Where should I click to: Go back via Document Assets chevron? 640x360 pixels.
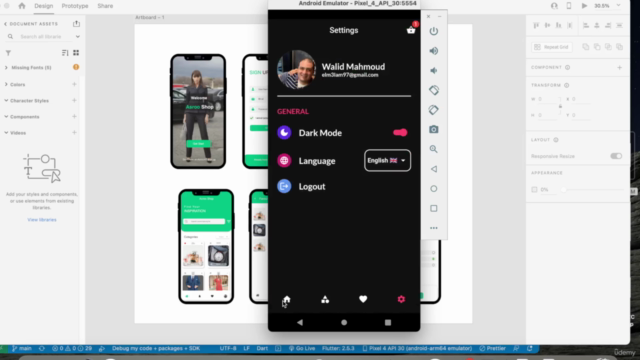[5, 24]
